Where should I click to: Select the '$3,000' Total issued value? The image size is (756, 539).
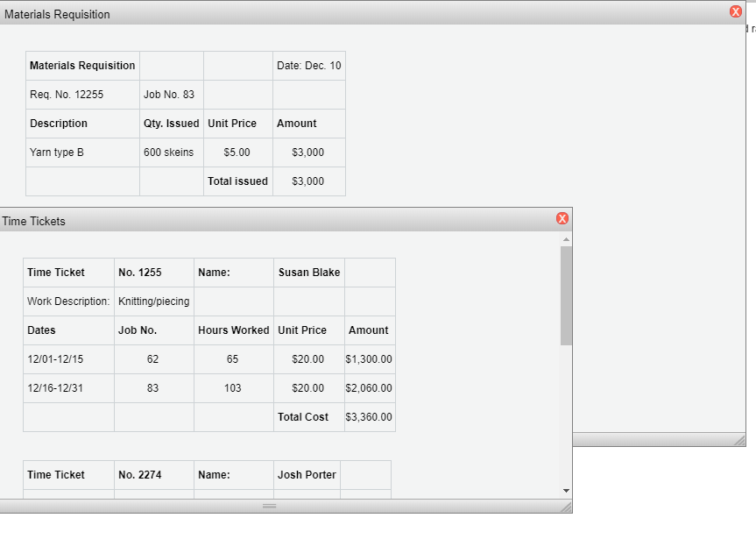[309, 181]
